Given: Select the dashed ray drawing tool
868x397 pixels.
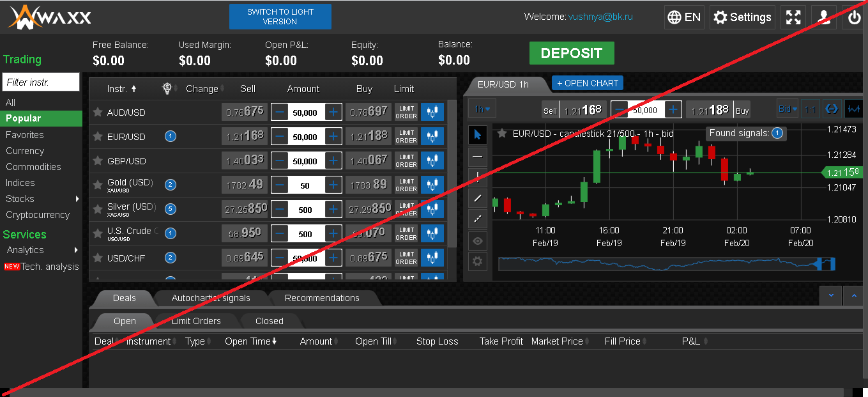Looking at the screenshot, I should point(478,219).
